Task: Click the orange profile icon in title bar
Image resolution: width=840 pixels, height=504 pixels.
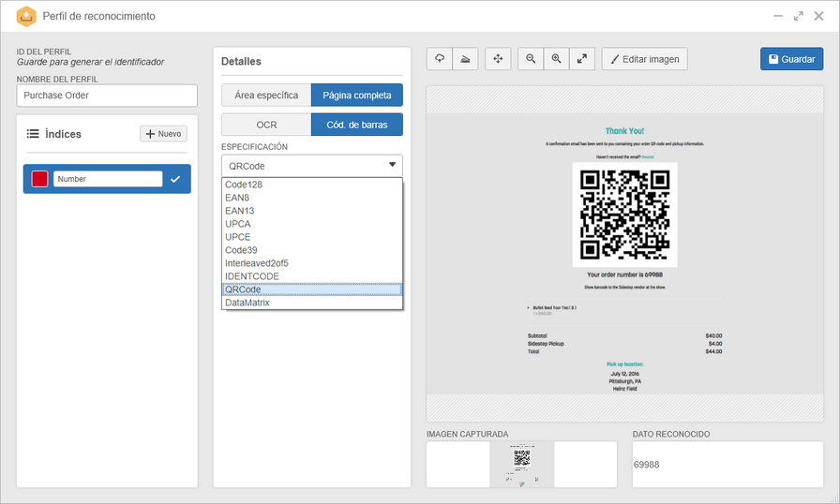Action: tap(25, 16)
